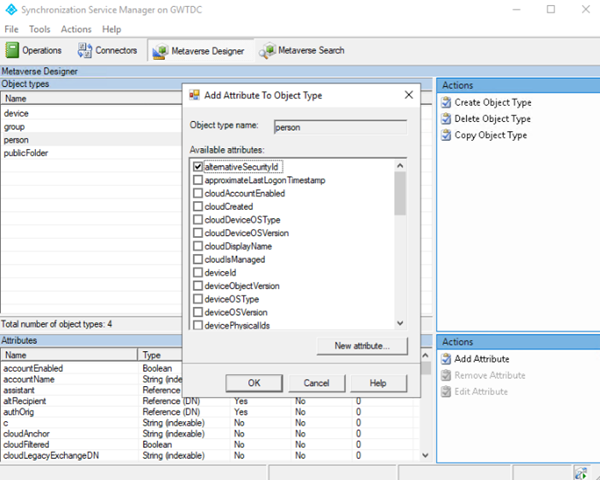Check the cloudAccountEnabled checkbox
This screenshot has width=600, height=480.
198,193
